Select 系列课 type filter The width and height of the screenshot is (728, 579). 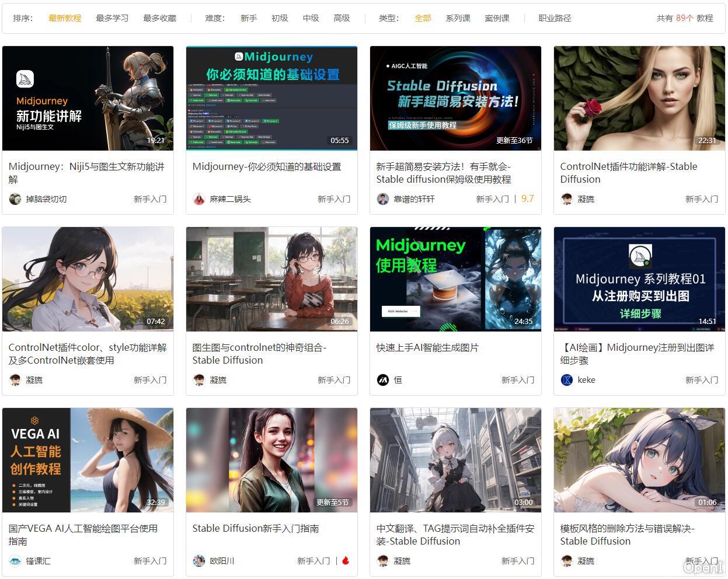tap(458, 18)
